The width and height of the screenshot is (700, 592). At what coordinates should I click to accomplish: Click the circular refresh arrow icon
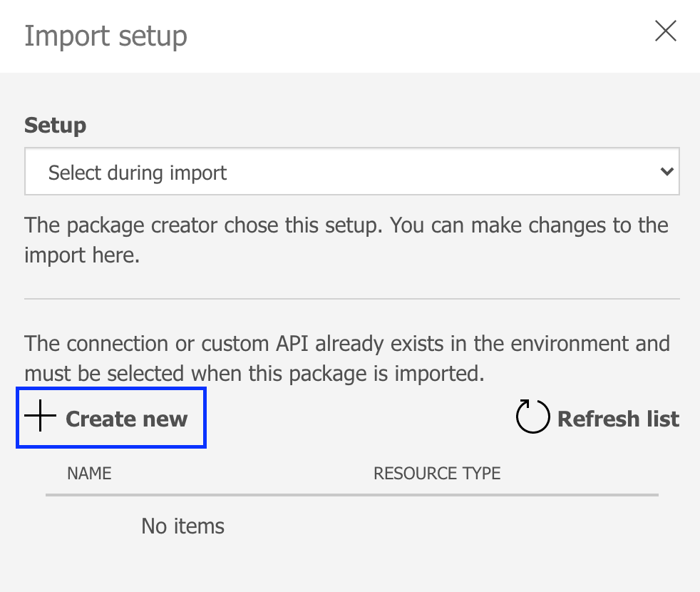[x=532, y=417]
